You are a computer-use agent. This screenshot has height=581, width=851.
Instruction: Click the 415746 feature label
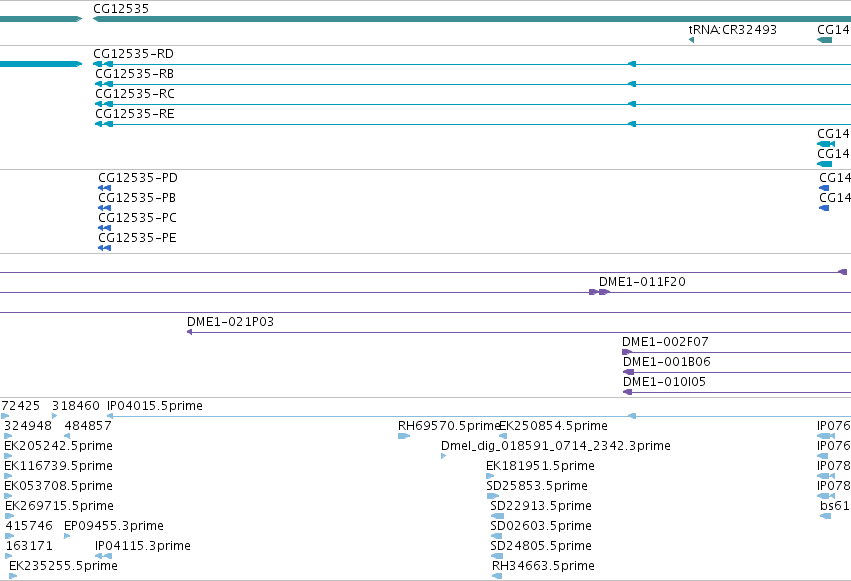[x=29, y=527]
